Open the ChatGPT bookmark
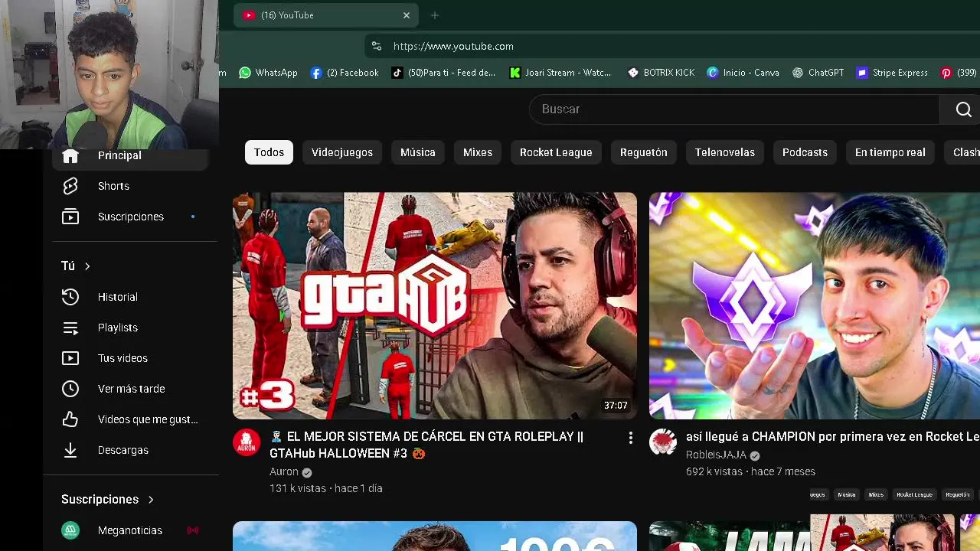 [818, 73]
